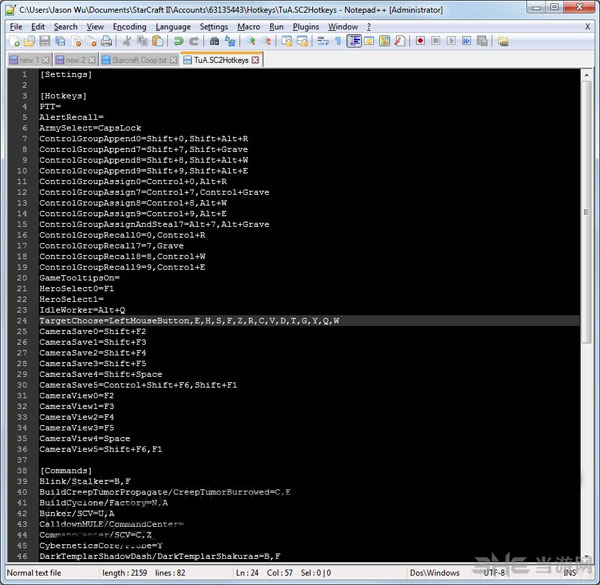Create a new document with the New toolbar icon
This screenshot has height=585, width=600.
(15, 41)
